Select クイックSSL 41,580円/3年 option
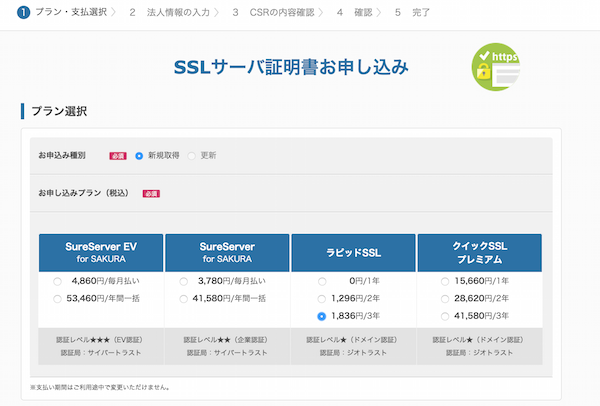The width and height of the screenshot is (600, 406). click(445, 316)
